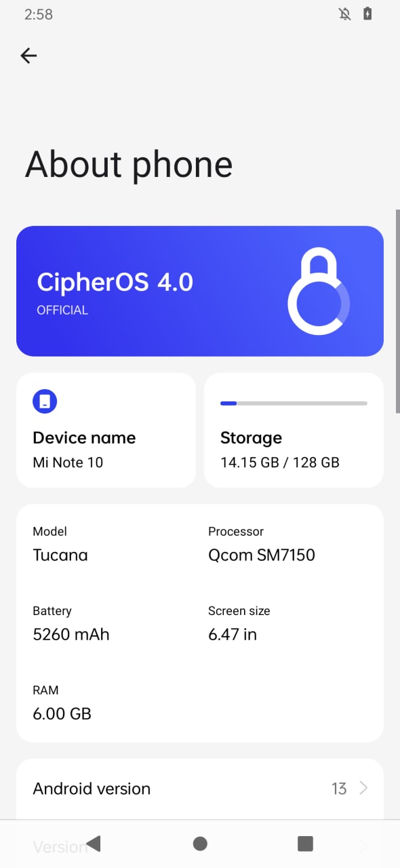This screenshot has width=400, height=868.
Task: Click the battery charging status icon
Action: [x=367, y=14]
